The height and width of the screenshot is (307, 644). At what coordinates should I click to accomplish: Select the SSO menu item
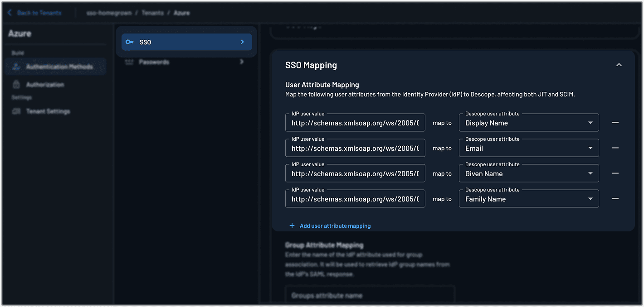coord(186,42)
